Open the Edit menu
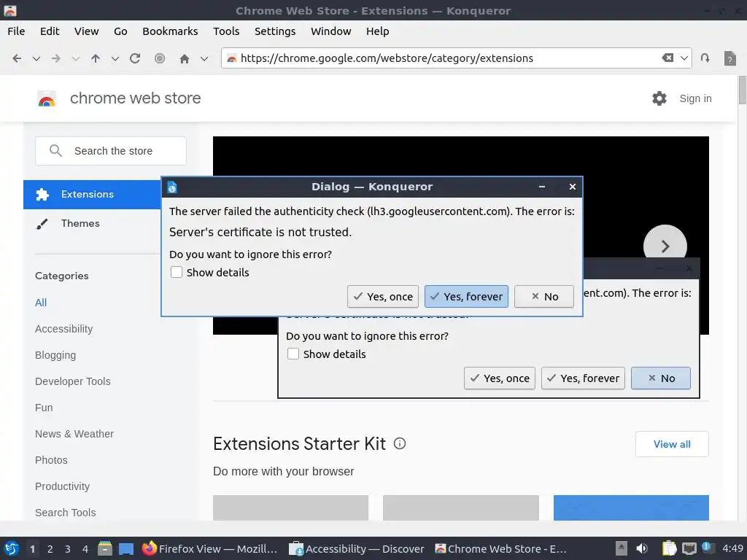747x560 pixels. coord(50,31)
